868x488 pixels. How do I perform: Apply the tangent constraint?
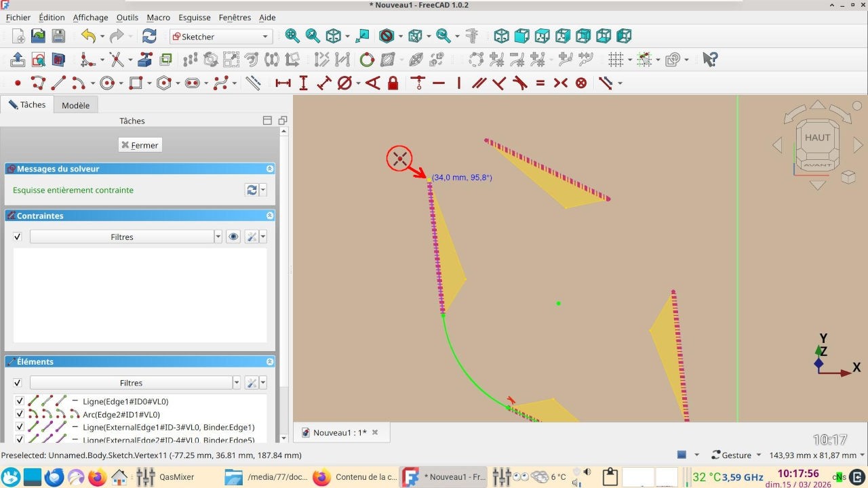(519, 83)
